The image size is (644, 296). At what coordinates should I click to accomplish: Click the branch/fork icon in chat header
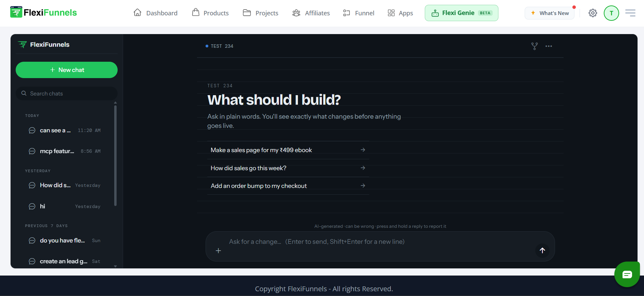(535, 46)
